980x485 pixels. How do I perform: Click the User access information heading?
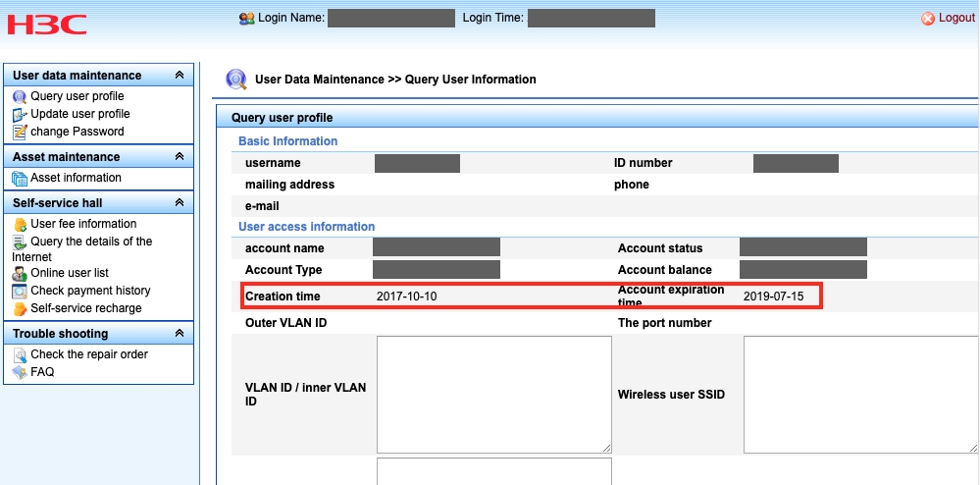(307, 227)
